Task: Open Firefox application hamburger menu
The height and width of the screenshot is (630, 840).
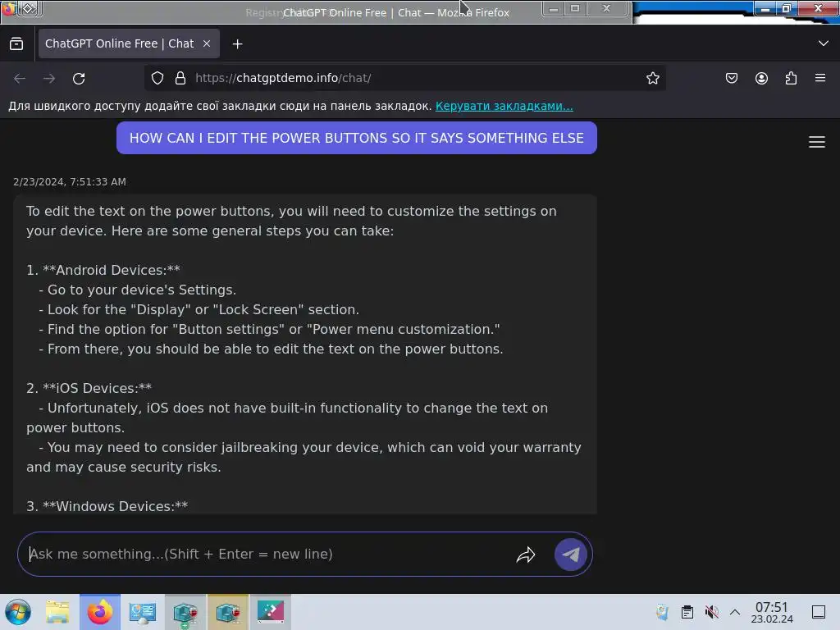Action: tap(820, 78)
